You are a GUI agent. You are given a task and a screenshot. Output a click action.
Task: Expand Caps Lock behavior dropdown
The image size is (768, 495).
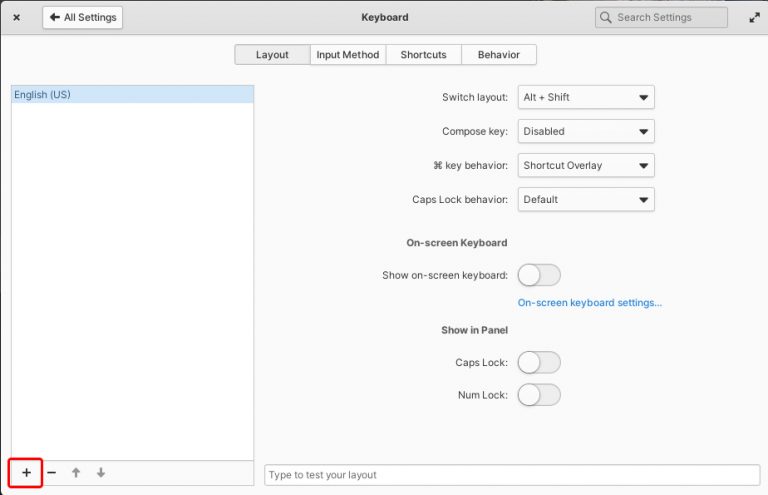(x=586, y=199)
